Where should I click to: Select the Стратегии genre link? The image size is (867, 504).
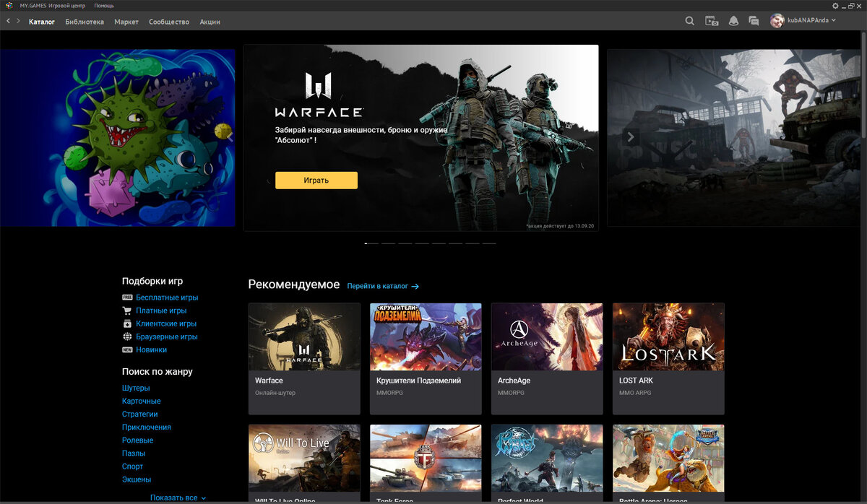[139, 414]
